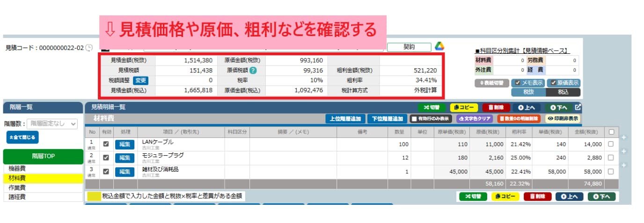
Task: Click 下位階層追加 button
Action: pos(387,119)
